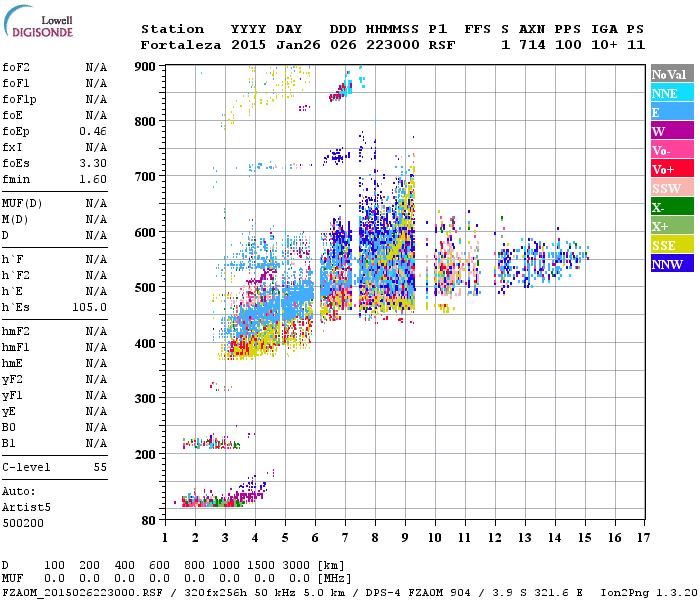Click the station name Fortaleza
The height and width of the screenshot is (600, 700).
coord(181,45)
